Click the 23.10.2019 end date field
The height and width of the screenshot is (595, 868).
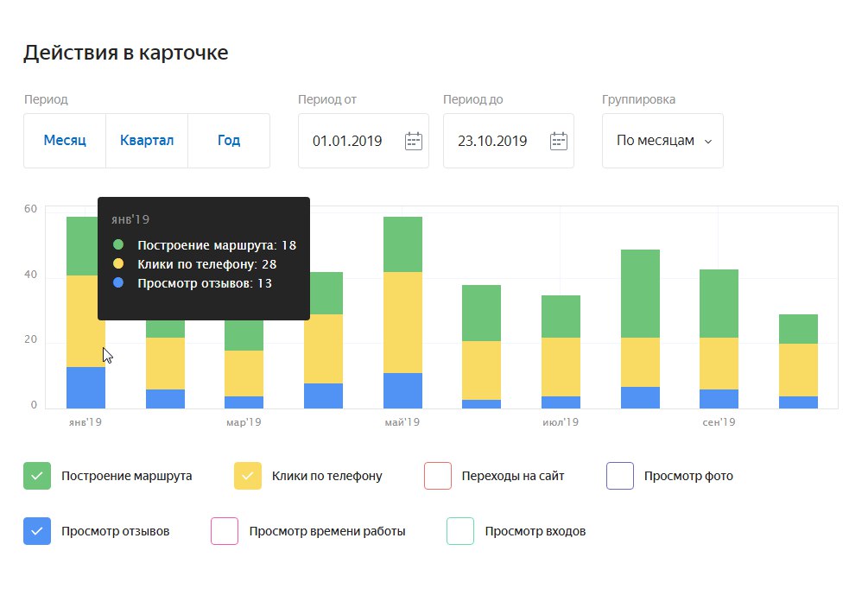pos(508,141)
